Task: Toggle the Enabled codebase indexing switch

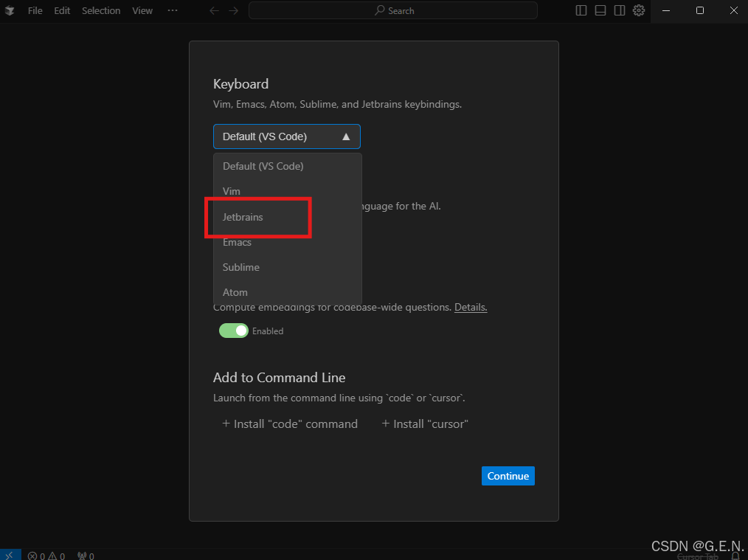Action: coord(233,331)
